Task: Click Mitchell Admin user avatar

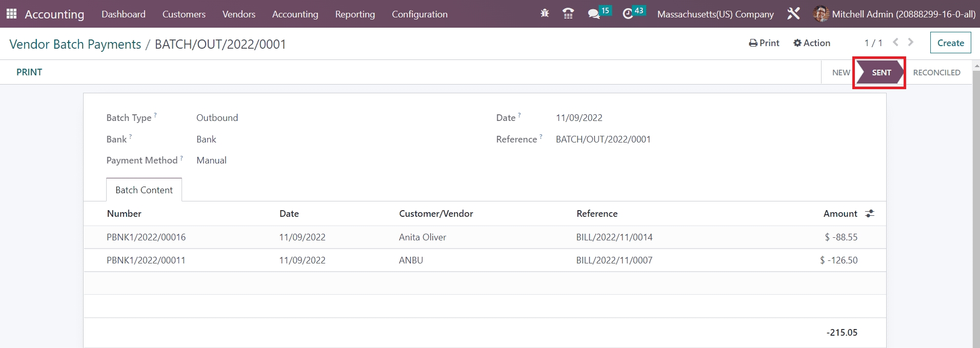Action: coord(821,14)
